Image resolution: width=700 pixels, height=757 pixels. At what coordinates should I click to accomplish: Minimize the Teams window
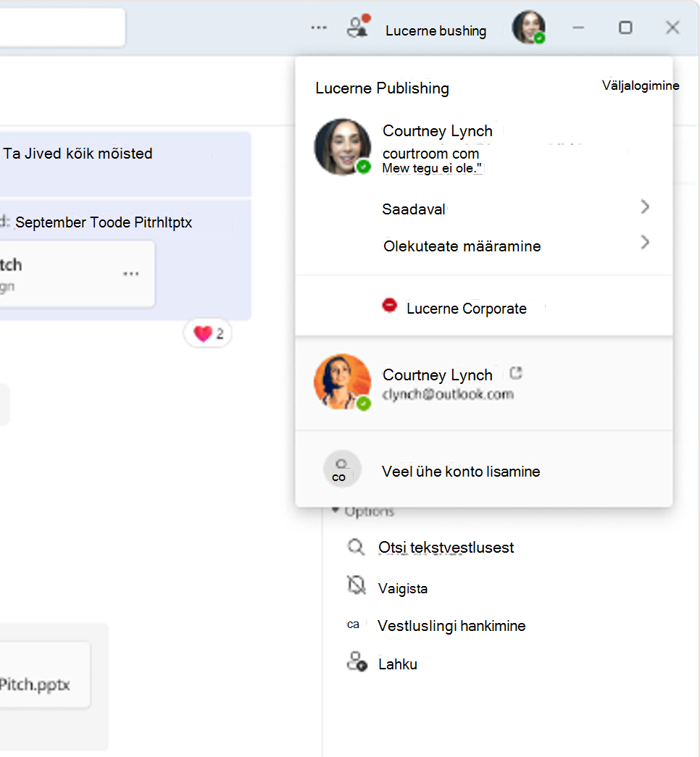(x=578, y=28)
